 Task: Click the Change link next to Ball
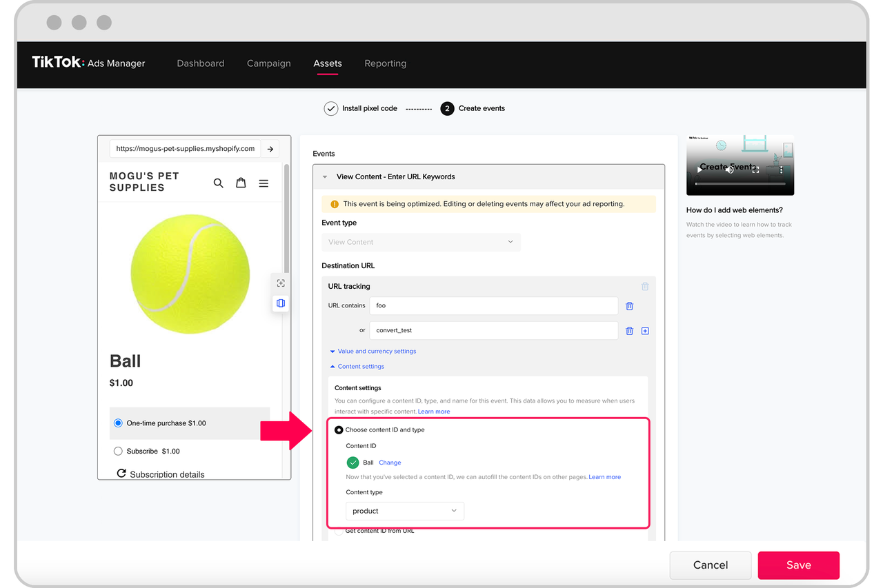[390, 463]
